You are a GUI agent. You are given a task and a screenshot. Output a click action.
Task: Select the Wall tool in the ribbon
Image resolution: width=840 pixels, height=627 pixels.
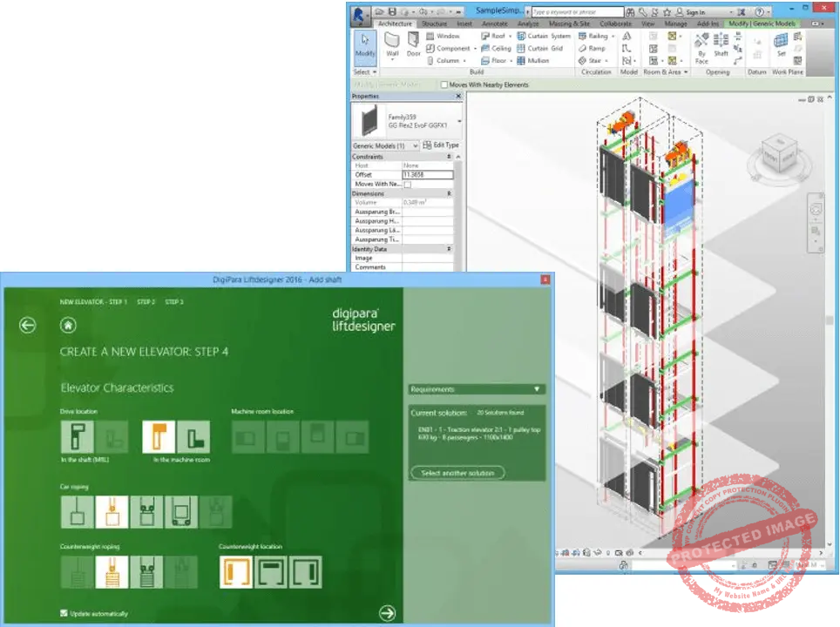point(392,44)
